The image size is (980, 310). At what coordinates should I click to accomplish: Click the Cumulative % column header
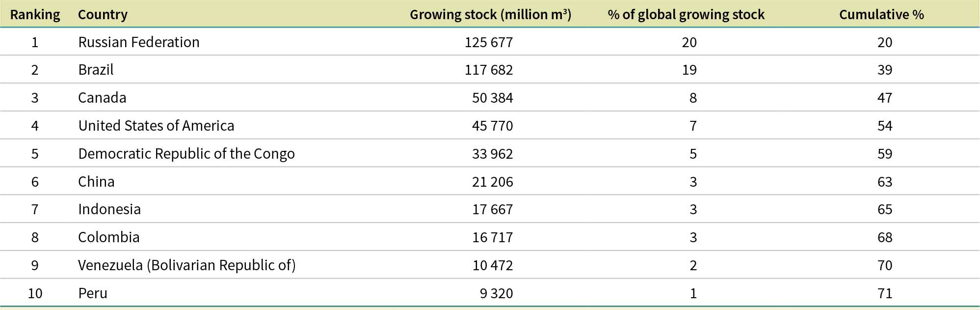pos(881,15)
